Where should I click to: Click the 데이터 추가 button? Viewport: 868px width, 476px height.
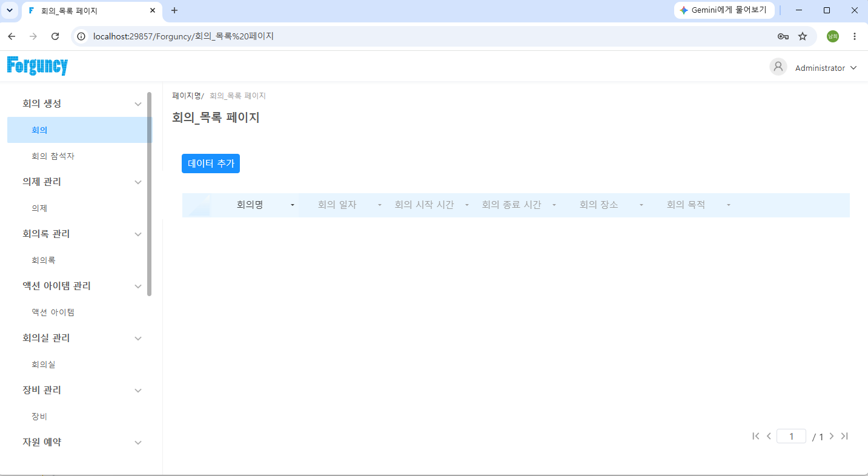211,164
